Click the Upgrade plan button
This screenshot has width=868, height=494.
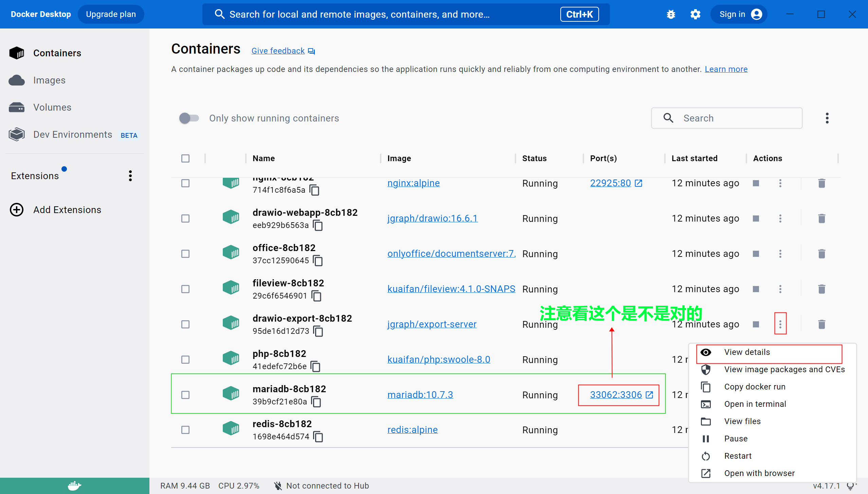(x=111, y=14)
